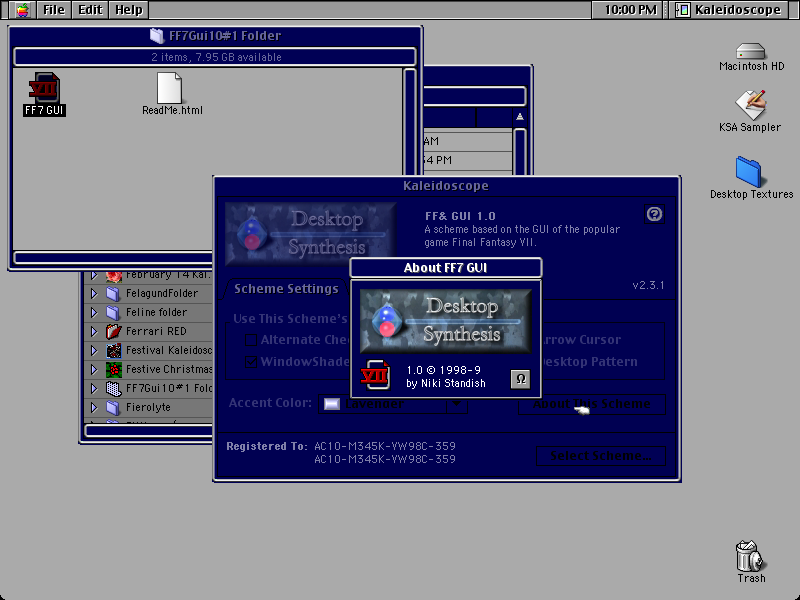Select the Festival Kaleidosc icon in list
This screenshot has height=600, width=800.
(x=113, y=351)
